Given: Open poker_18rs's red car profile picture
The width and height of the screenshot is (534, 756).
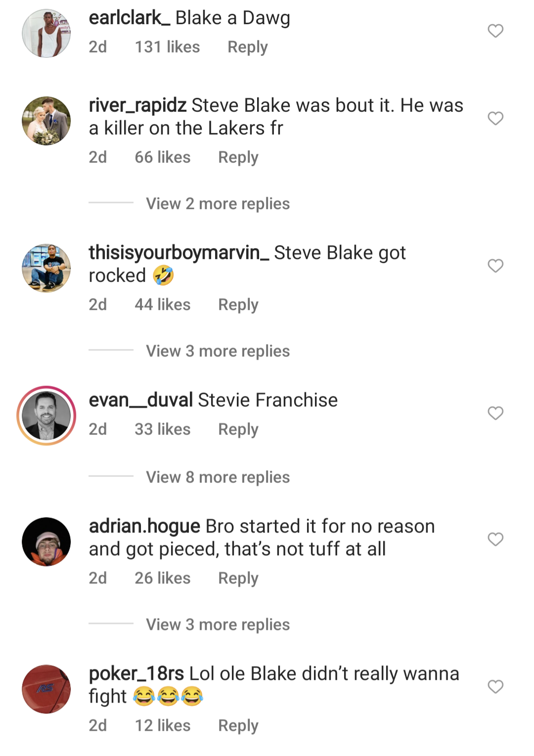Looking at the screenshot, I should (46, 686).
